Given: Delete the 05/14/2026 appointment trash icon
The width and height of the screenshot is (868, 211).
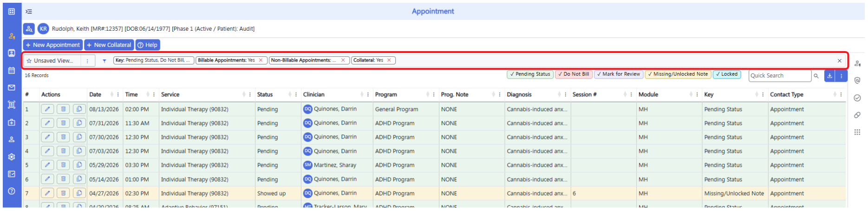Looking at the screenshot, I should pyautogui.click(x=63, y=179).
